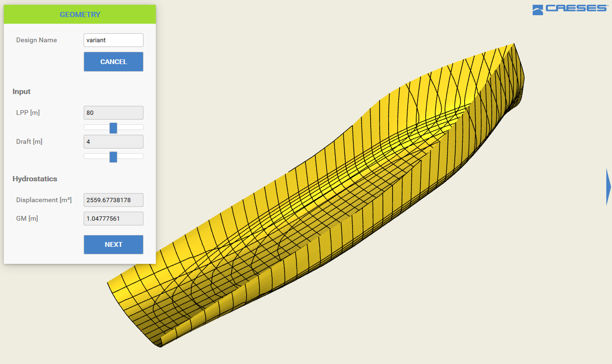
Task: Click the Displacement [m³] label
Action: pos(44,200)
